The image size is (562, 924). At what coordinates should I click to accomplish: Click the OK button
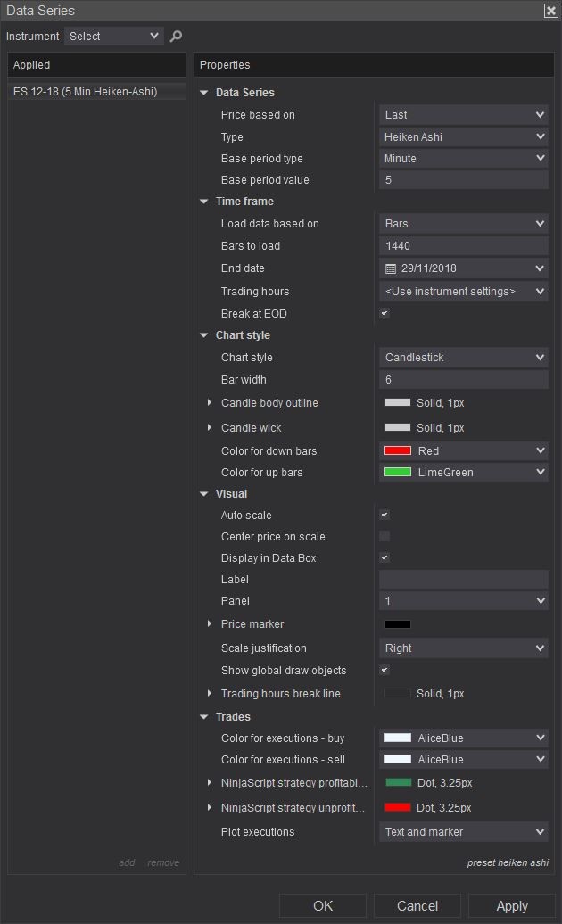tap(323, 906)
